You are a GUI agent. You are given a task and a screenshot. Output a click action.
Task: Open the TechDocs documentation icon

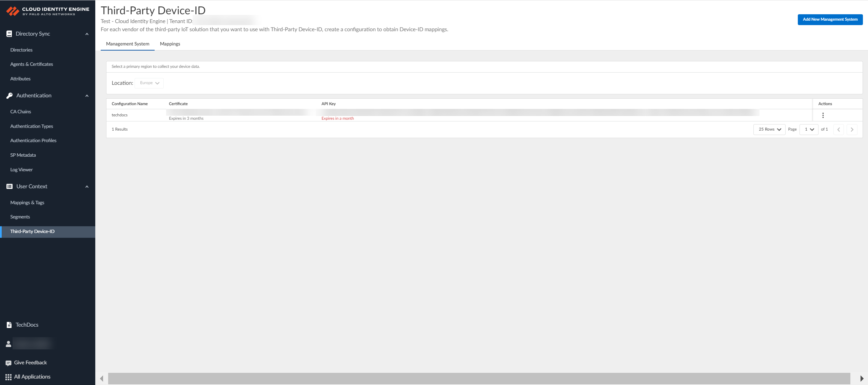8,325
